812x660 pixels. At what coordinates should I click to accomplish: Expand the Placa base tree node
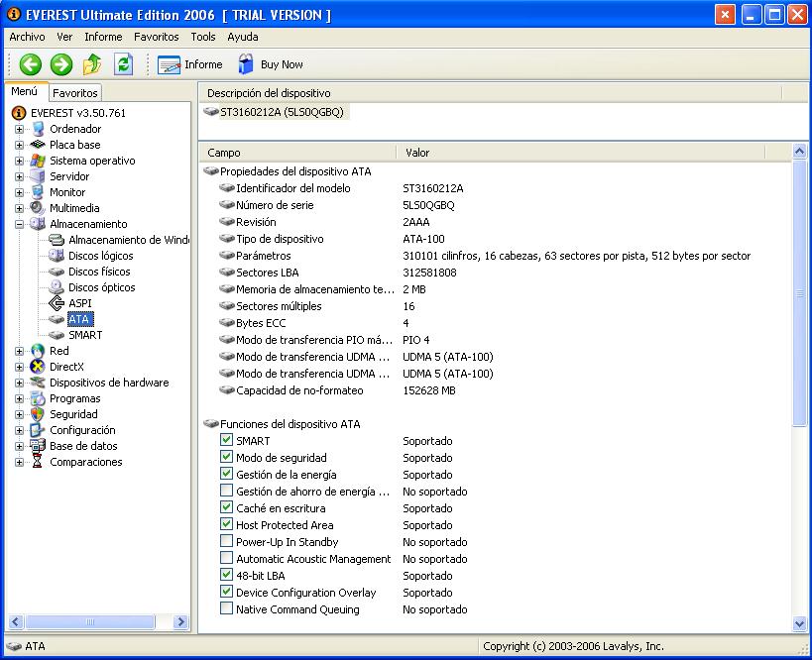pyautogui.click(x=19, y=145)
